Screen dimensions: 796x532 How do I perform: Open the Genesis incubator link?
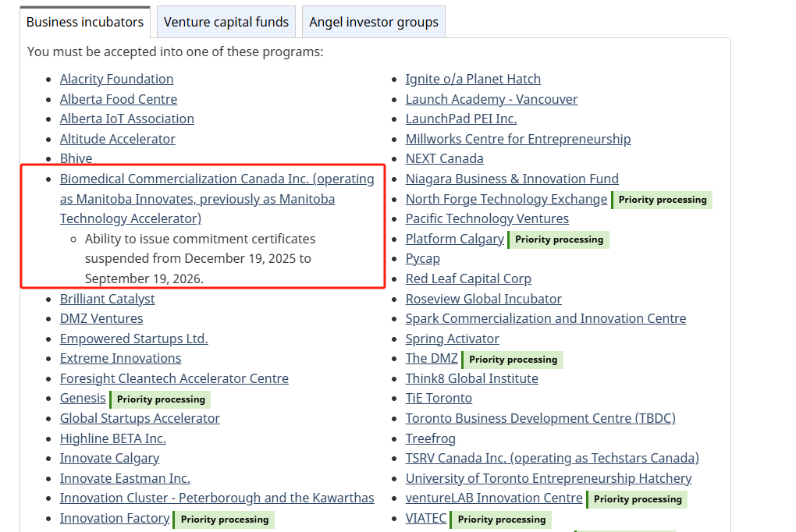83,398
